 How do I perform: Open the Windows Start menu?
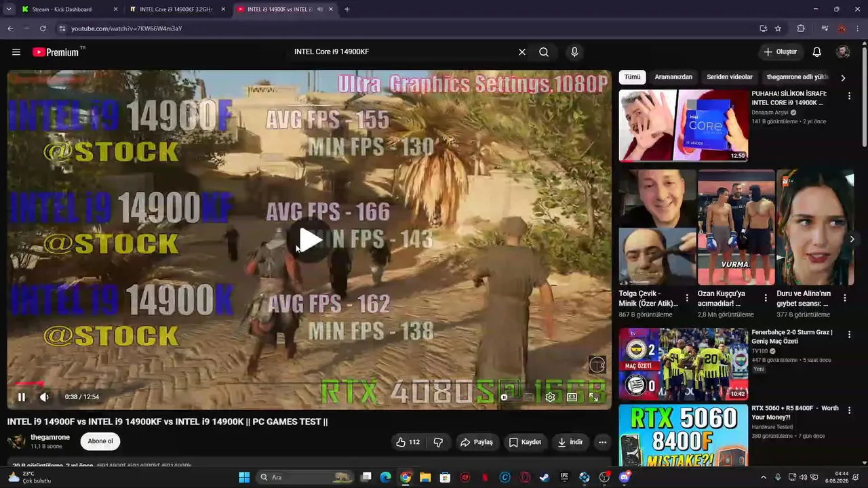point(244,477)
